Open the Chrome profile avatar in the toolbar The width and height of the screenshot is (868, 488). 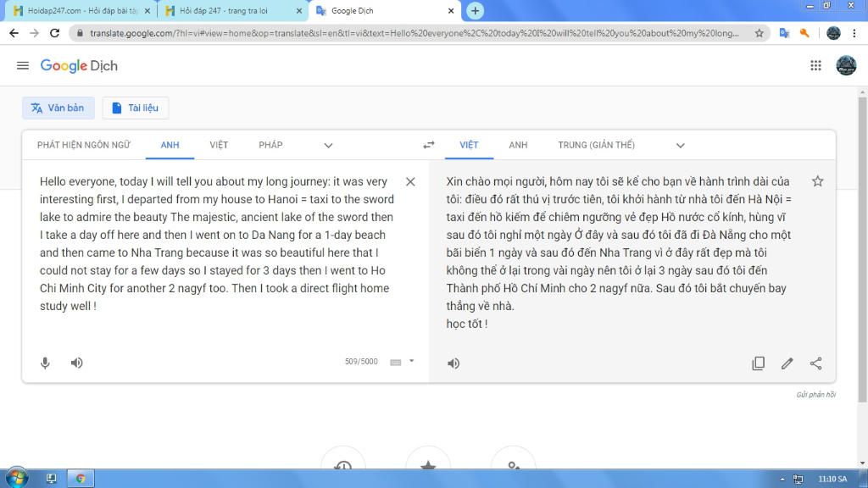coord(833,33)
